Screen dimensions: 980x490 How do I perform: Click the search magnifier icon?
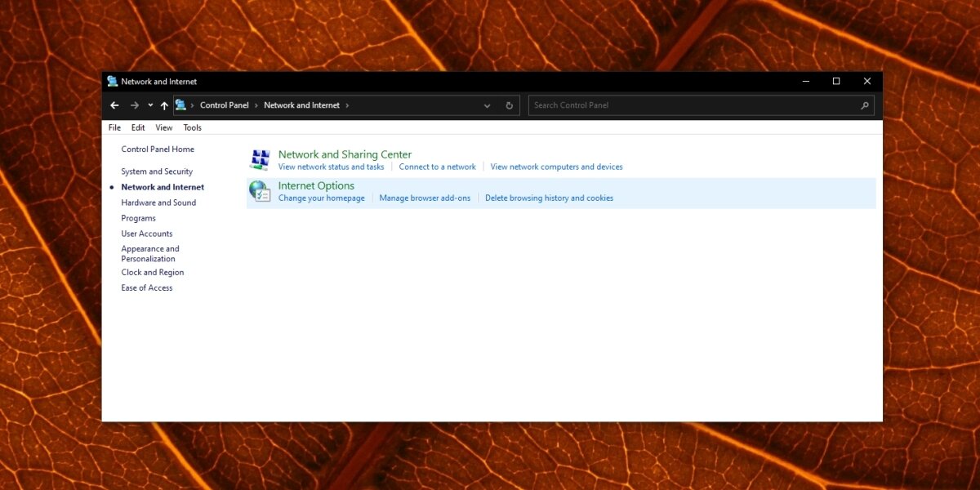(864, 105)
